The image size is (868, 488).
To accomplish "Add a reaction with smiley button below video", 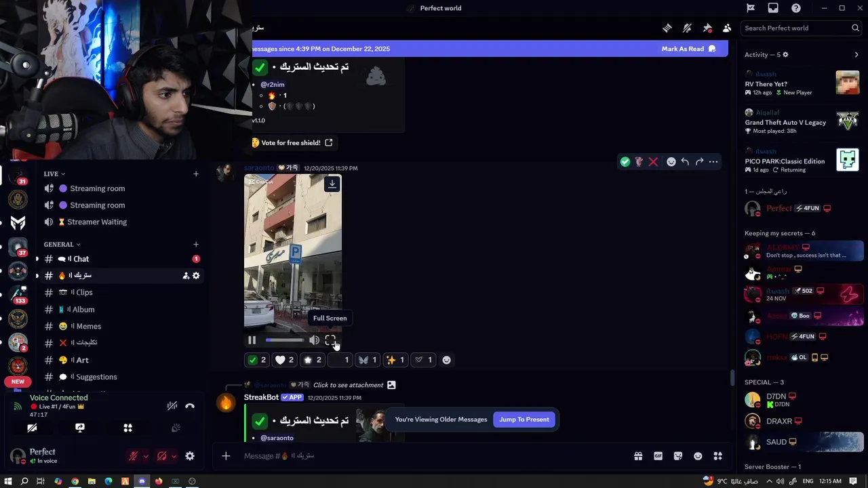I will pos(446,360).
